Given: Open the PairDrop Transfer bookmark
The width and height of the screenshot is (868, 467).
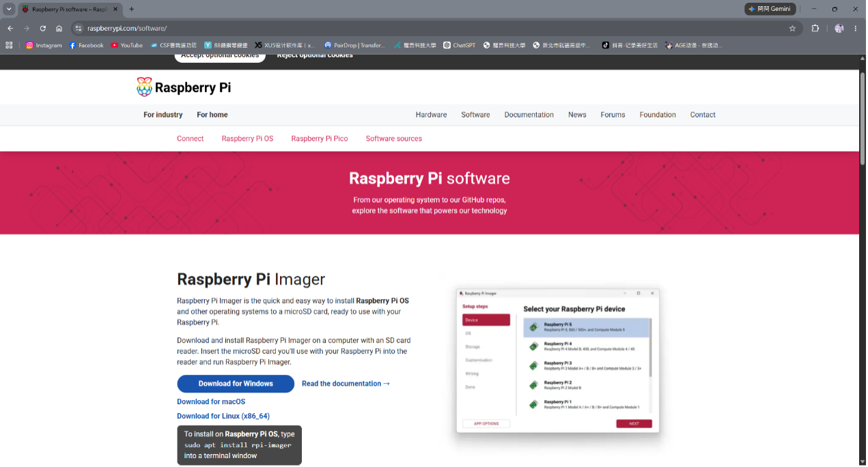Looking at the screenshot, I should tap(354, 45).
